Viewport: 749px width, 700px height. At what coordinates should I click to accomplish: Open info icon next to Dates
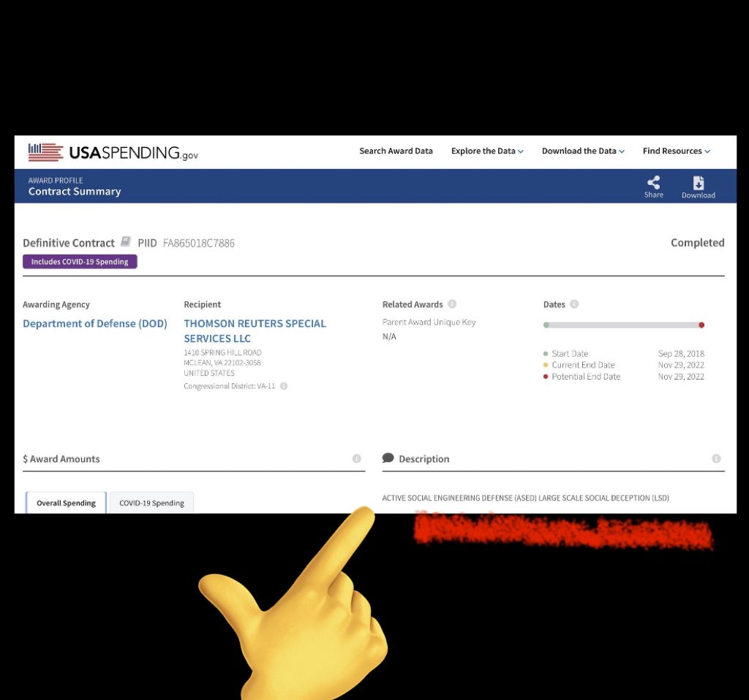pyautogui.click(x=574, y=304)
